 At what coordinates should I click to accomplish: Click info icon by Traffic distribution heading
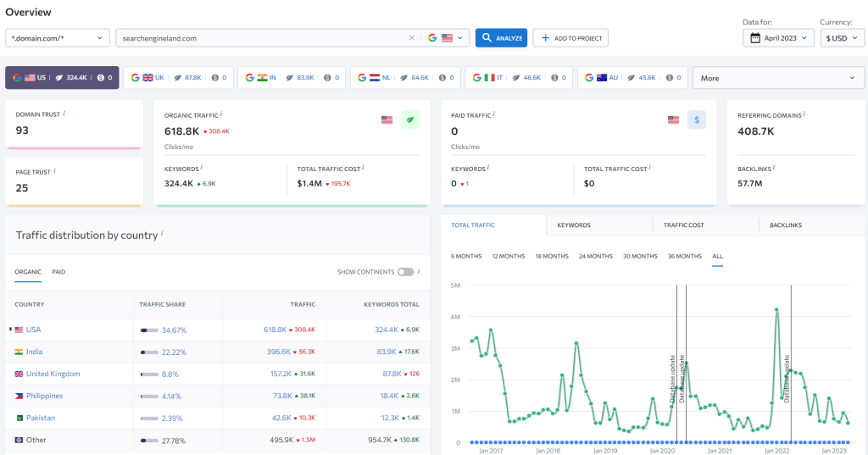click(x=162, y=234)
